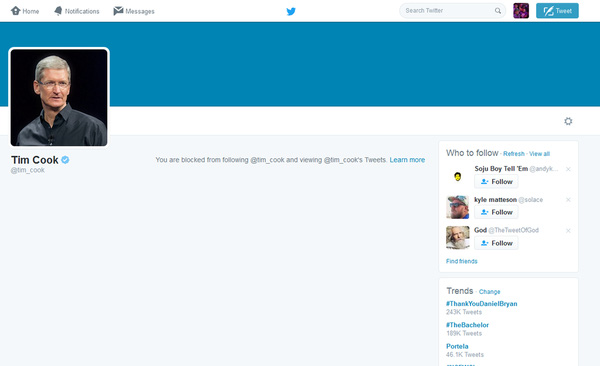Dismiss God account suggestion
This screenshot has width=600, height=366.
(568, 230)
